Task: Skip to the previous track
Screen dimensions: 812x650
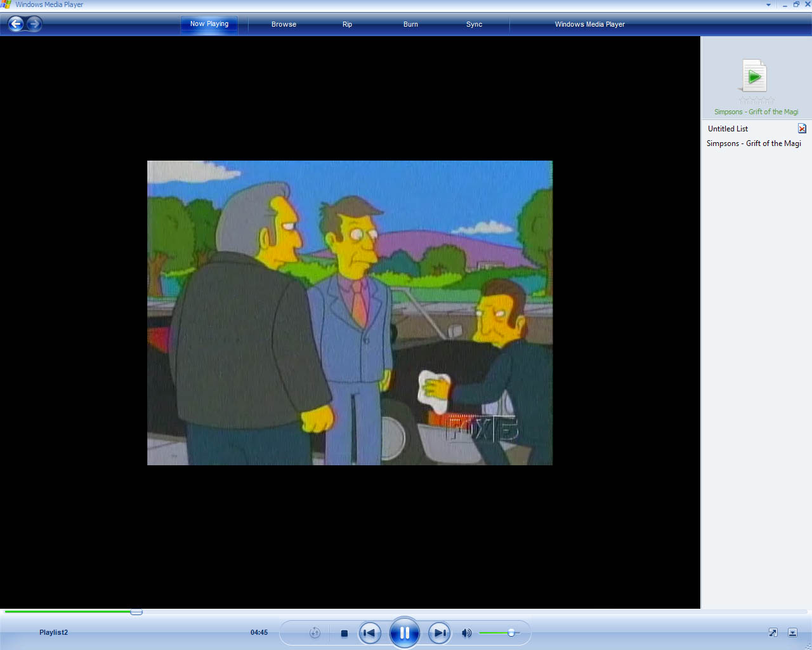Action: click(x=370, y=633)
